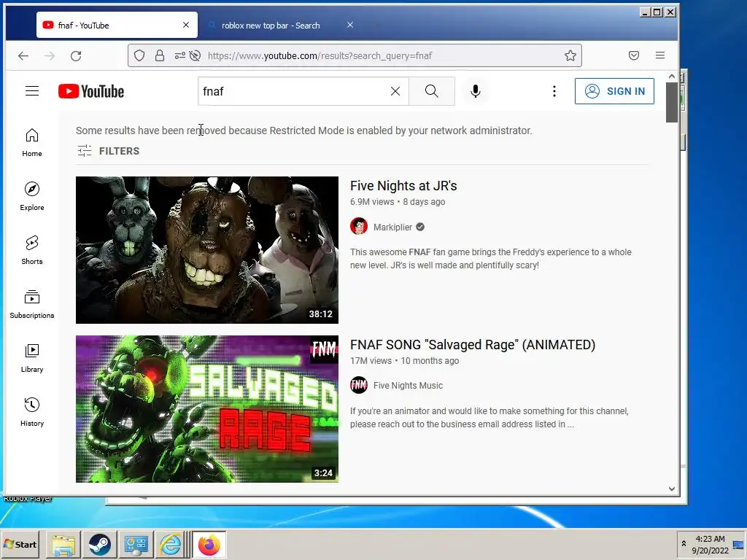Open tracking protection shield icon
Image resolution: width=747 pixels, height=560 pixels.
(x=139, y=55)
